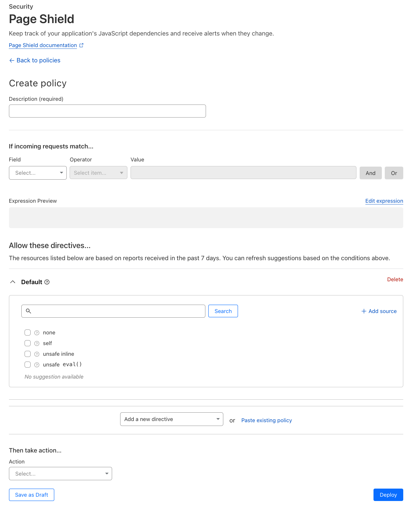Open the external link icon beside Page Shield documentation

point(81,45)
